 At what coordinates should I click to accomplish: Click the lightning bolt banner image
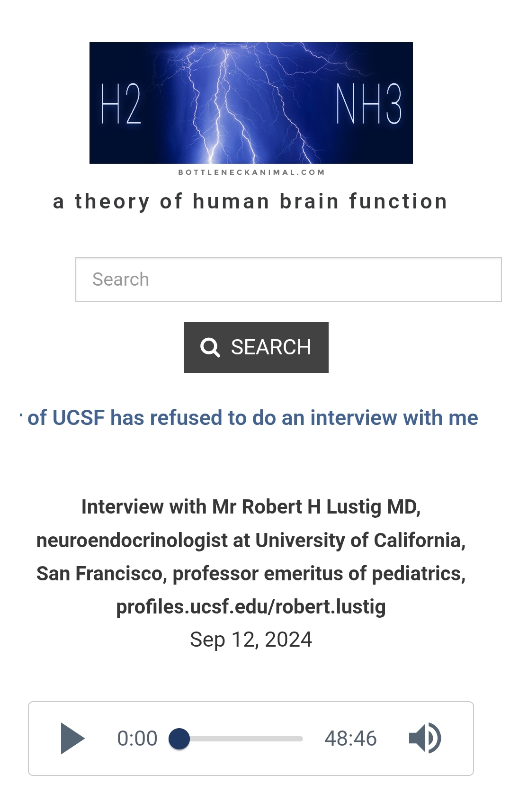click(x=251, y=103)
